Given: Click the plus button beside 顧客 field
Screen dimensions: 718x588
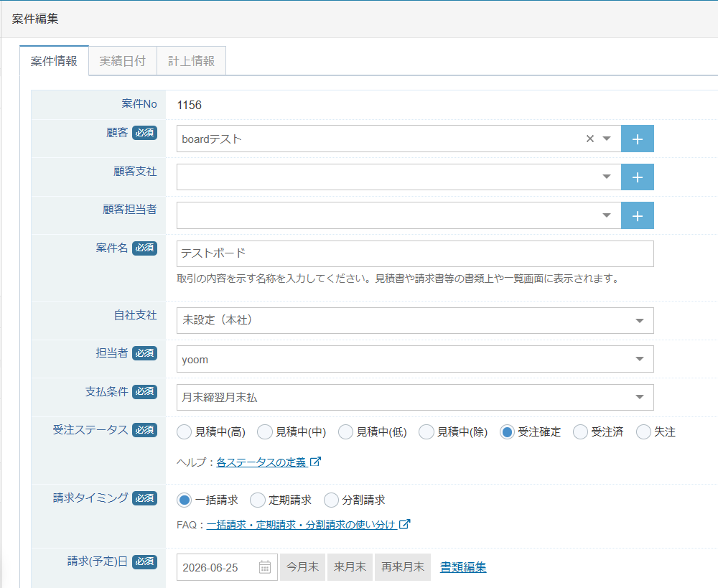Looking at the screenshot, I should pos(637,139).
